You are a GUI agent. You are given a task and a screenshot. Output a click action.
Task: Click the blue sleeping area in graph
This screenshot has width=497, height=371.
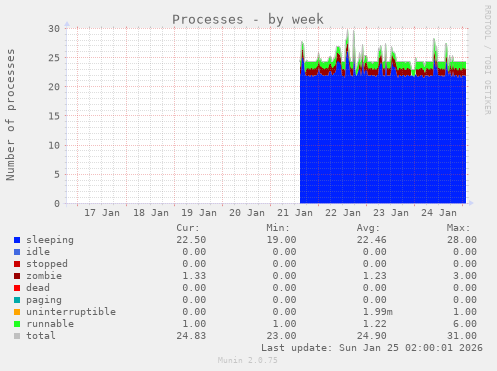(383, 140)
